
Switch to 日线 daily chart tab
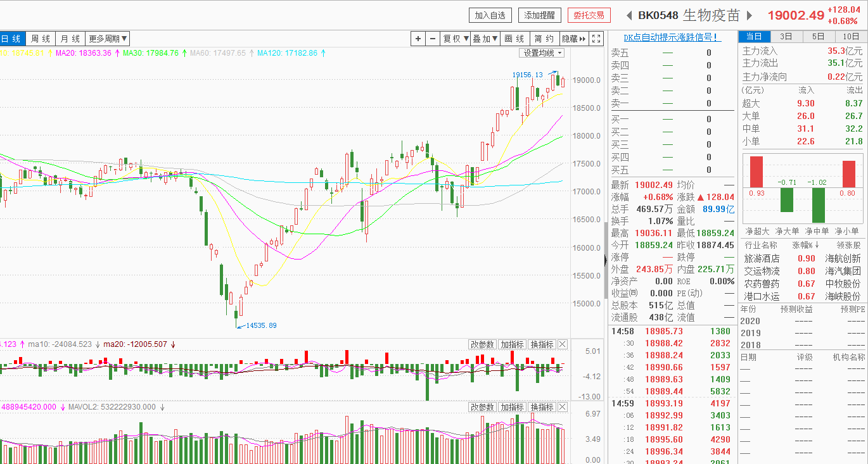click(11, 39)
